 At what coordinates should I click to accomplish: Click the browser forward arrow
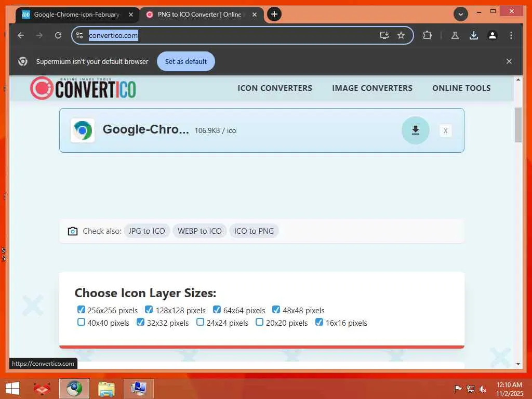[39, 35]
